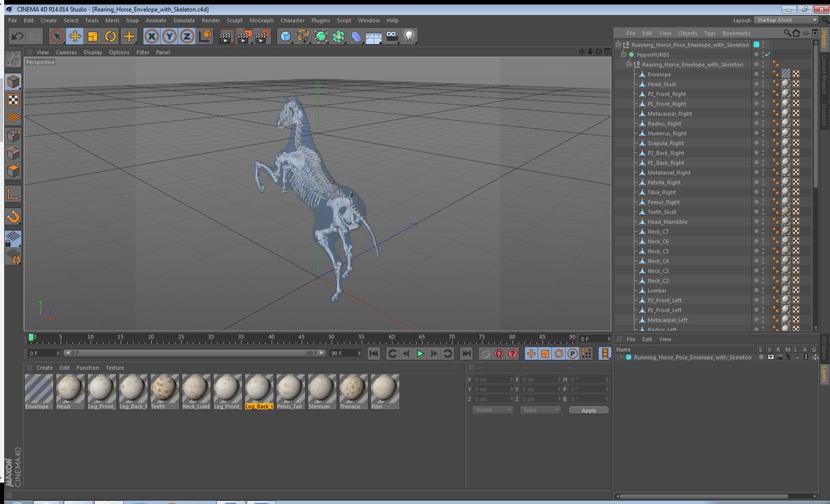Open Edit Render Settings
830x504 pixels.
[262, 36]
